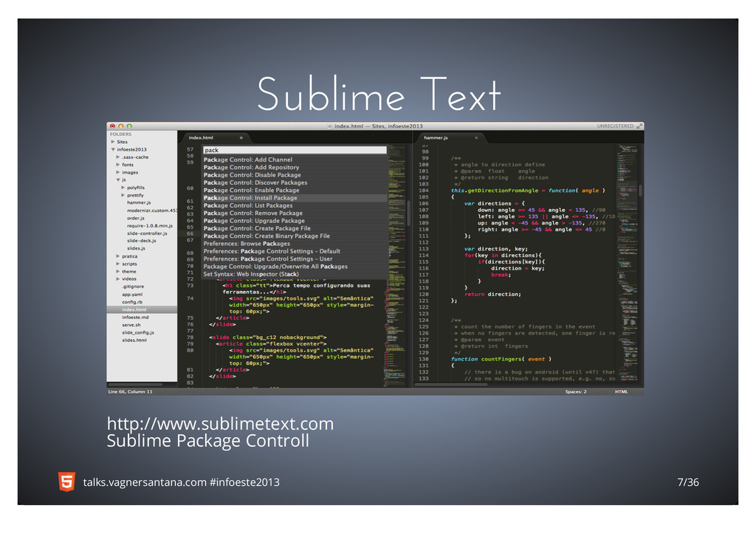Open hammer.js in the sidebar
The height and width of the screenshot is (545, 756).
click(x=139, y=202)
